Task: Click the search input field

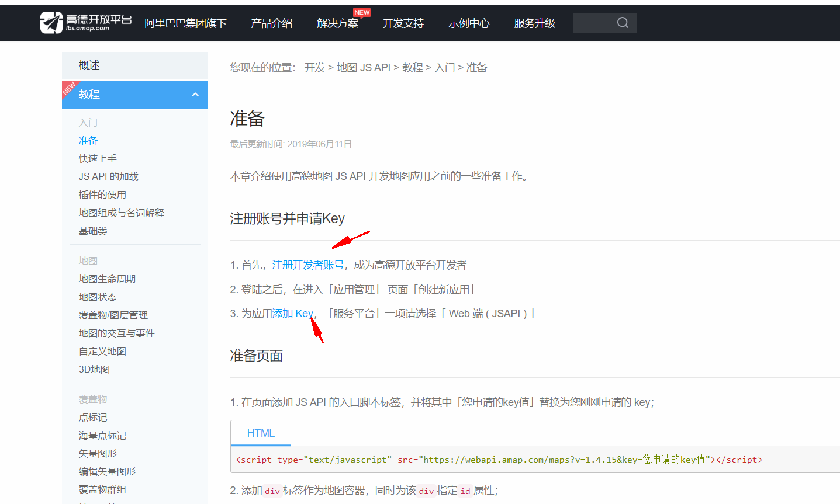Action: tap(605, 23)
